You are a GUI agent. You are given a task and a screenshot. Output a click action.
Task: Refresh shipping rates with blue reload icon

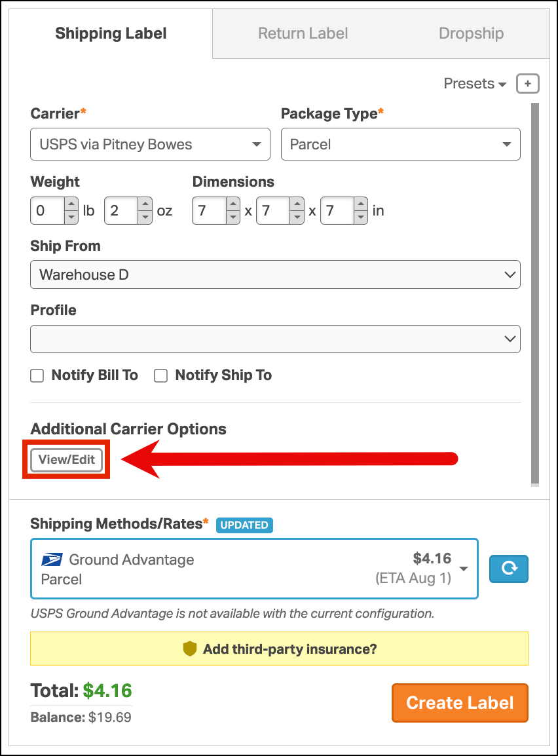tap(509, 569)
